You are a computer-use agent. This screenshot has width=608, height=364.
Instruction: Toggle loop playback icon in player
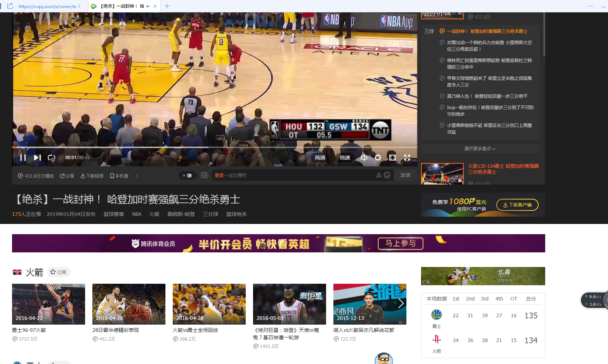click(51, 158)
